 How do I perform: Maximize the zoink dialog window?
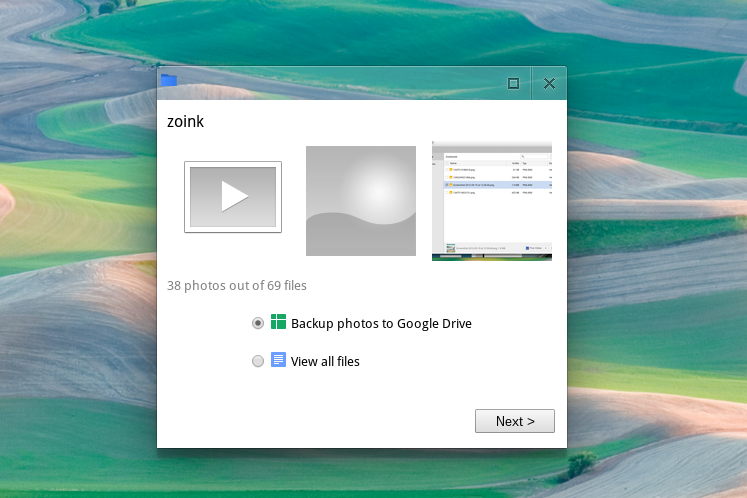[x=513, y=84]
